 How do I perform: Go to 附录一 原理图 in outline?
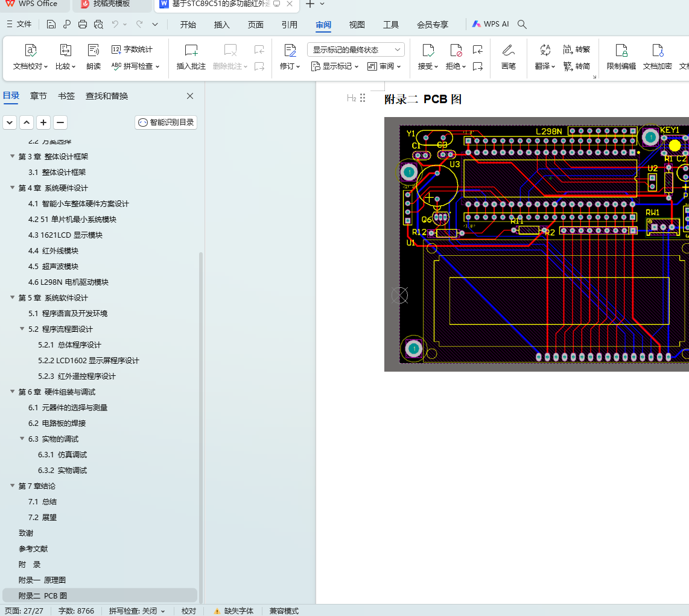click(42, 580)
